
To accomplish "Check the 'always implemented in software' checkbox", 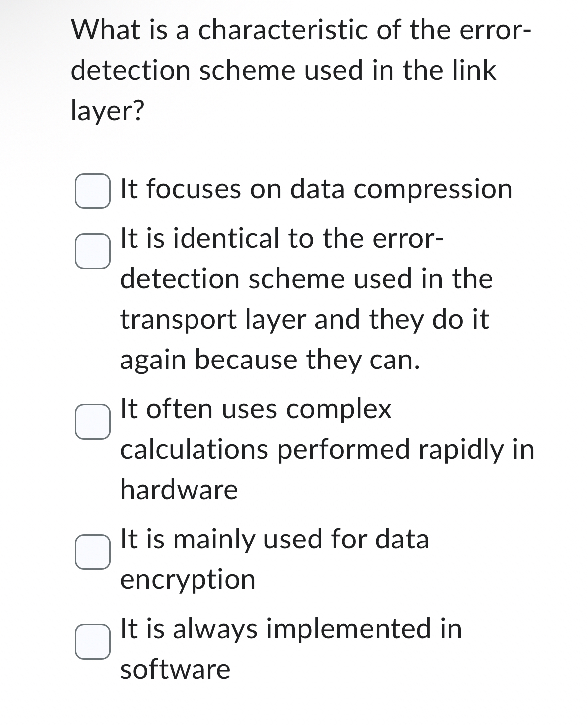I will pos(93,643).
